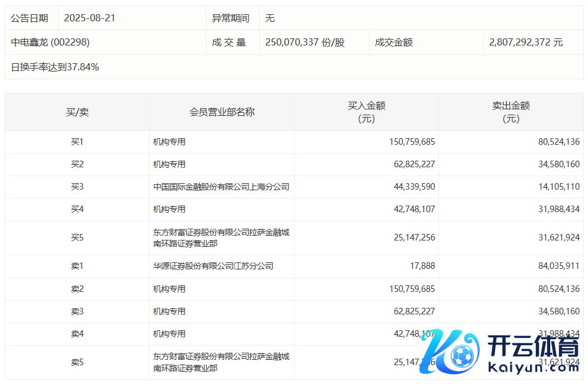Click the 44,339,590 buy amount cell
Viewport: 588px width, 387px height.
click(412, 187)
